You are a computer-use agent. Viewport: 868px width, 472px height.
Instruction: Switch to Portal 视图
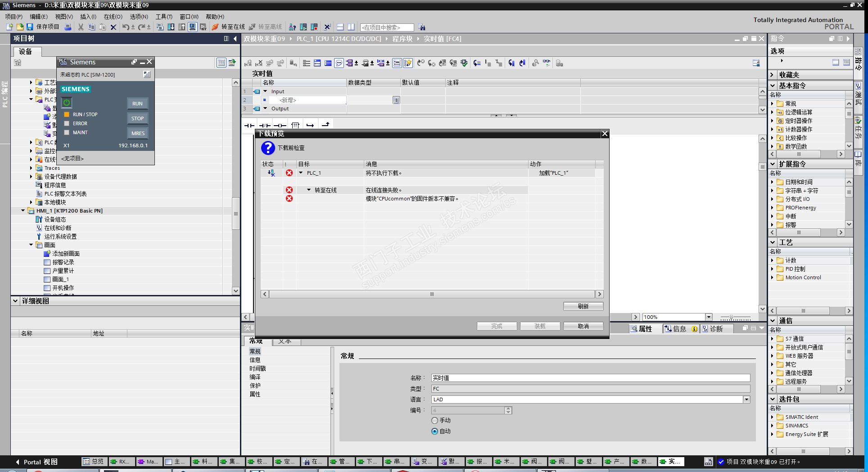(37, 462)
